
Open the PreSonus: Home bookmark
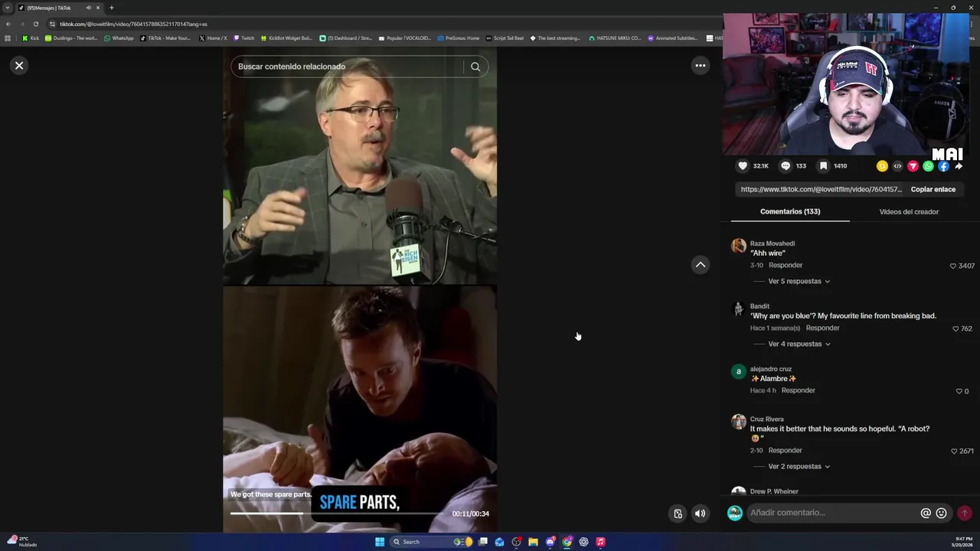pos(459,38)
